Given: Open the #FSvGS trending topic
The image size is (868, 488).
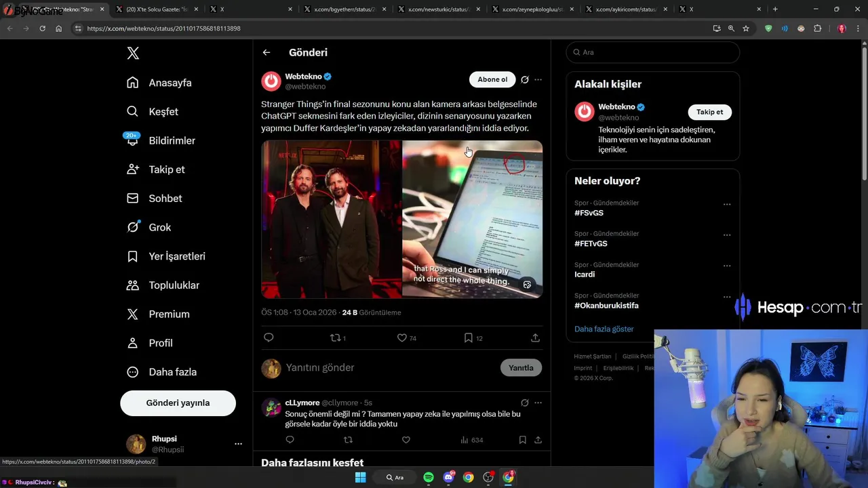Looking at the screenshot, I should coord(589,213).
